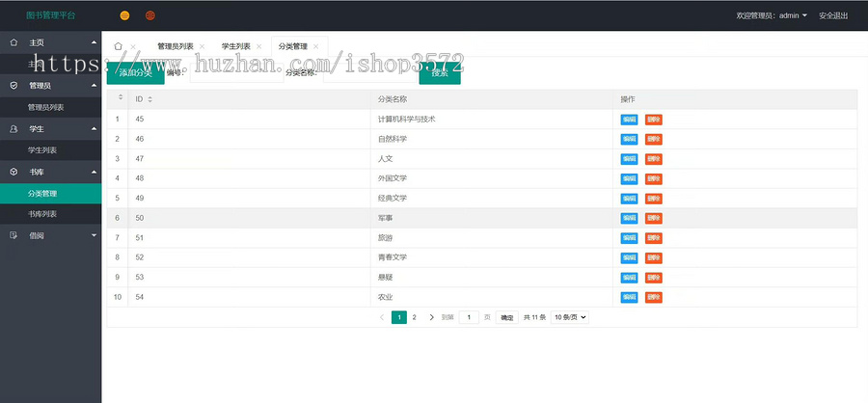Edit the 经典文学 category
This screenshot has height=403, width=868.
(x=629, y=199)
